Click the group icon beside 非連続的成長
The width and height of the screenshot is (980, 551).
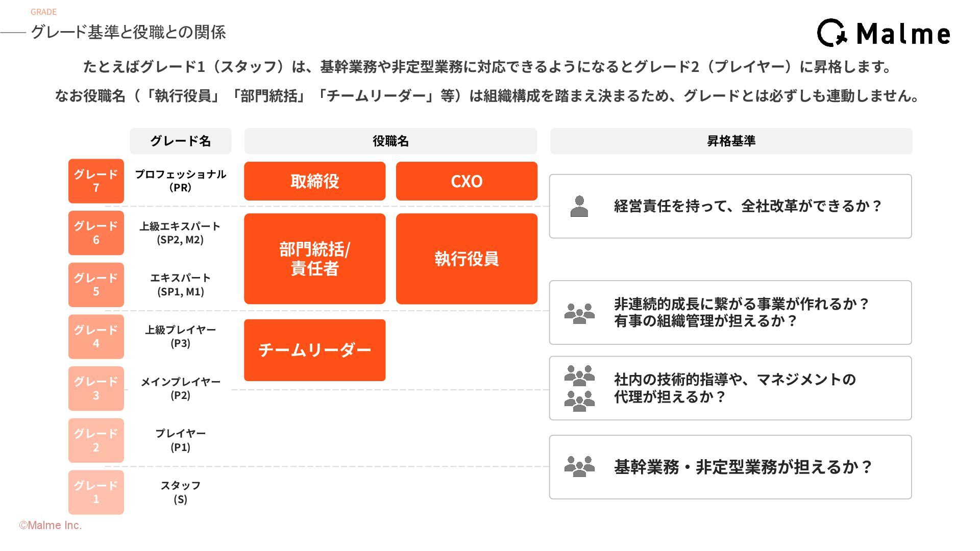(x=579, y=313)
